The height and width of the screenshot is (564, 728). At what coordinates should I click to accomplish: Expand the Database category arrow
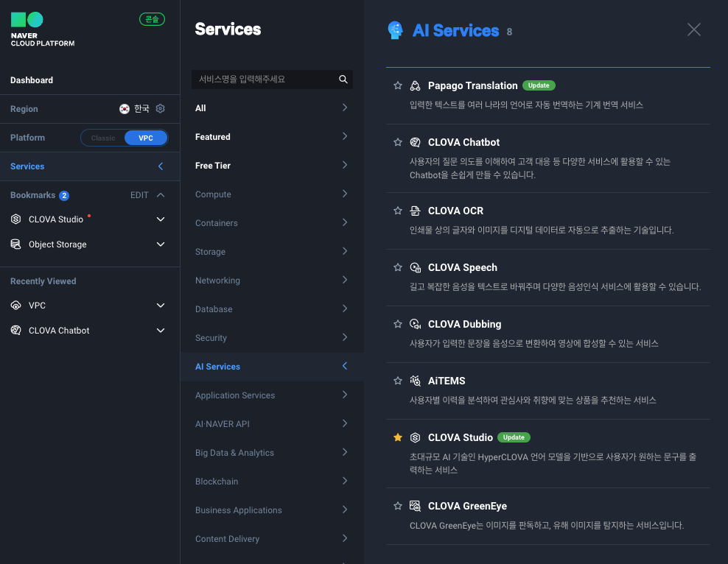click(345, 309)
